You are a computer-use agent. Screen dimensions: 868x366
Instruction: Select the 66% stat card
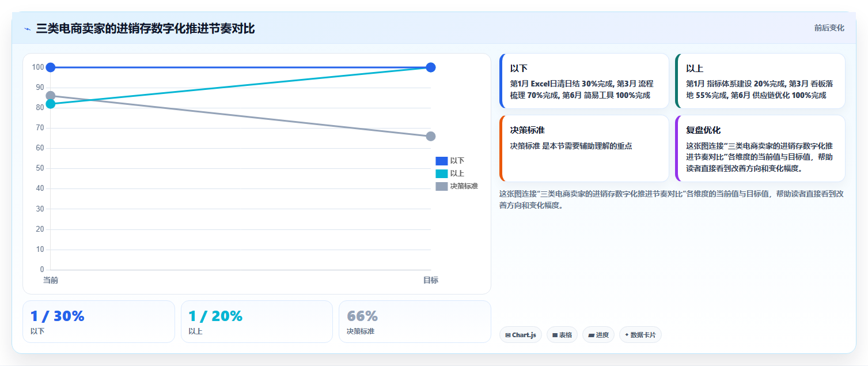point(415,322)
